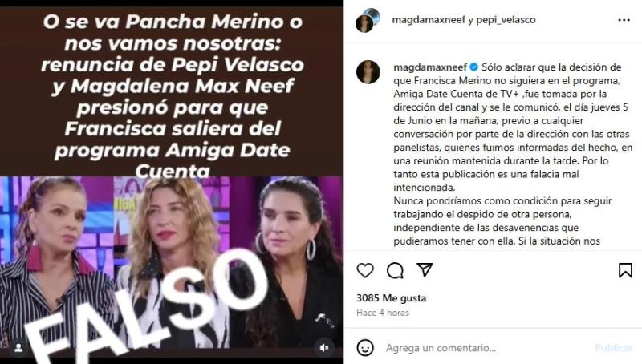View the '3085 Me gusta' likes list
This screenshot has width=642, height=364.
391,298
